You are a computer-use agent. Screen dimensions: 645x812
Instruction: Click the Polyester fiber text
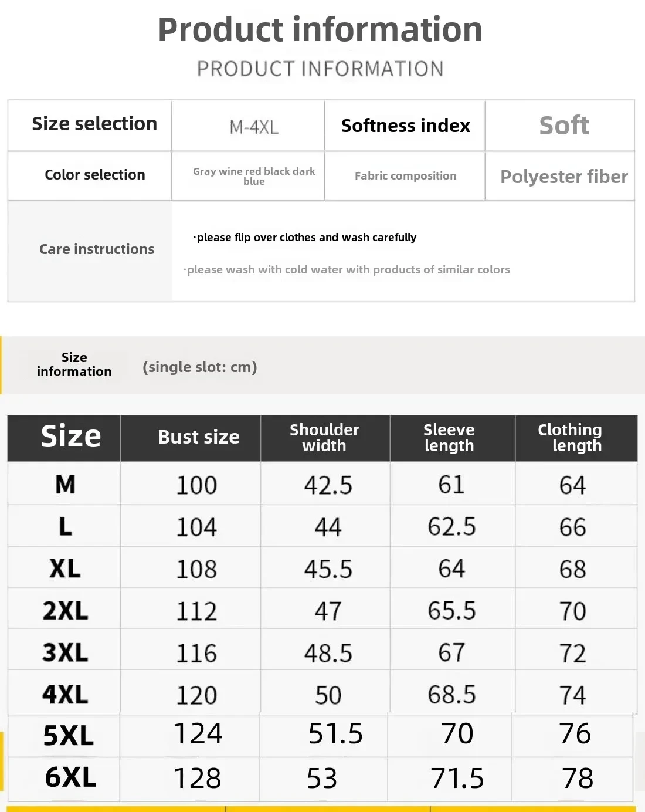(x=563, y=177)
